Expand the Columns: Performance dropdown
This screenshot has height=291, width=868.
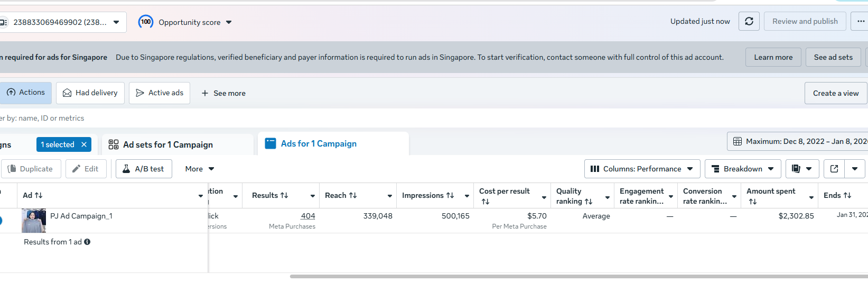642,169
